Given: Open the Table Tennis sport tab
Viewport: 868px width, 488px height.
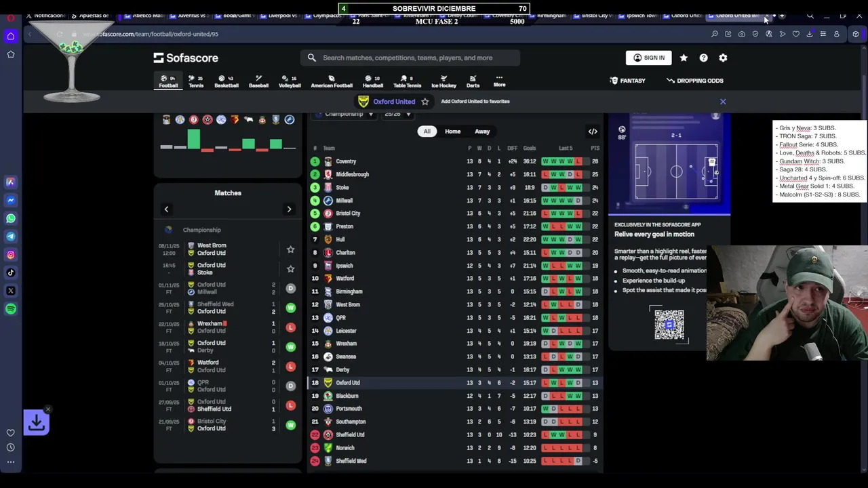Looking at the screenshot, I should point(407,81).
